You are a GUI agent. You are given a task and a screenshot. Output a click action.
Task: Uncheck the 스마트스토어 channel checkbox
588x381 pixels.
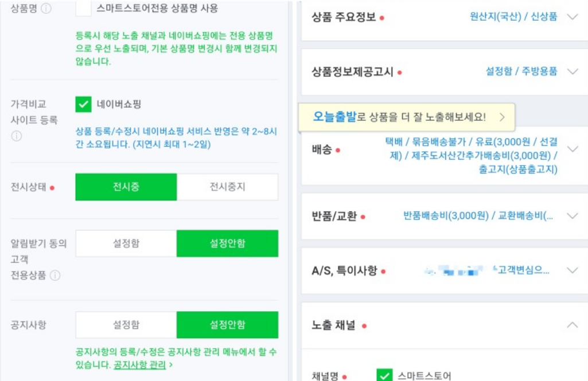(383, 374)
